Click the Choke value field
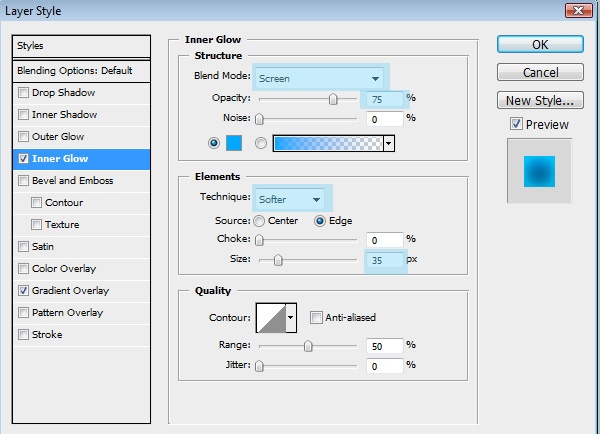The image size is (600, 434). pyautogui.click(x=384, y=240)
